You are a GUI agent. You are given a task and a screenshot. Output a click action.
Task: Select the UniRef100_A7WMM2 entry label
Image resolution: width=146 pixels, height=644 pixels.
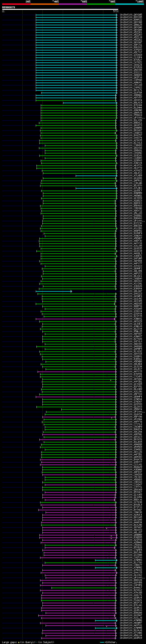click(131, 568)
